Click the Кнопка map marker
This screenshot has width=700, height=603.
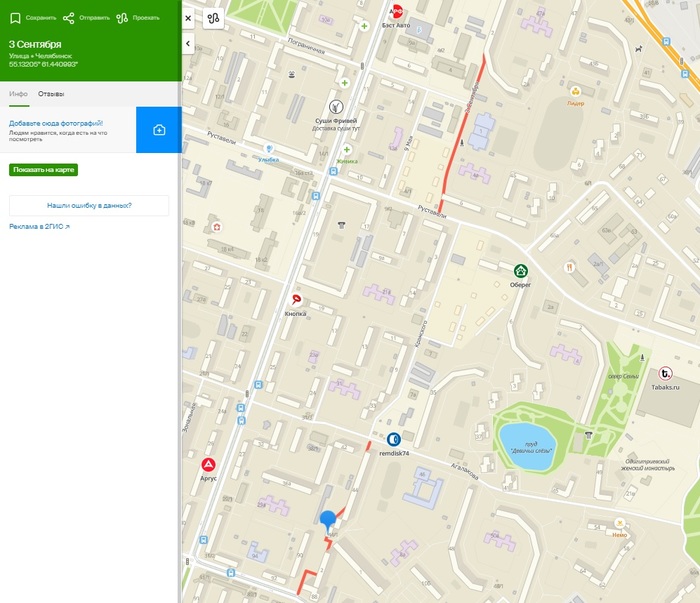pyautogui.click(x=295, y=300)
